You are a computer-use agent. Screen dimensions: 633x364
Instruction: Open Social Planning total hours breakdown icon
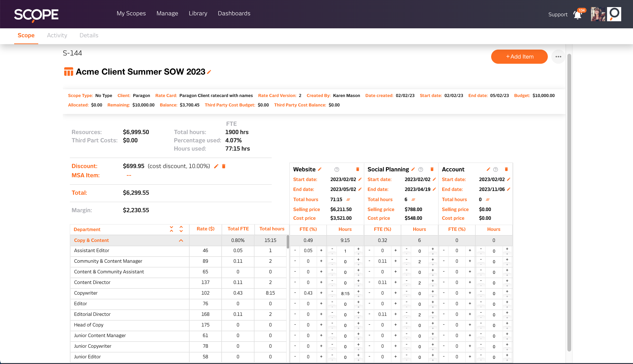pyautogui.click(x=413, y=199)
